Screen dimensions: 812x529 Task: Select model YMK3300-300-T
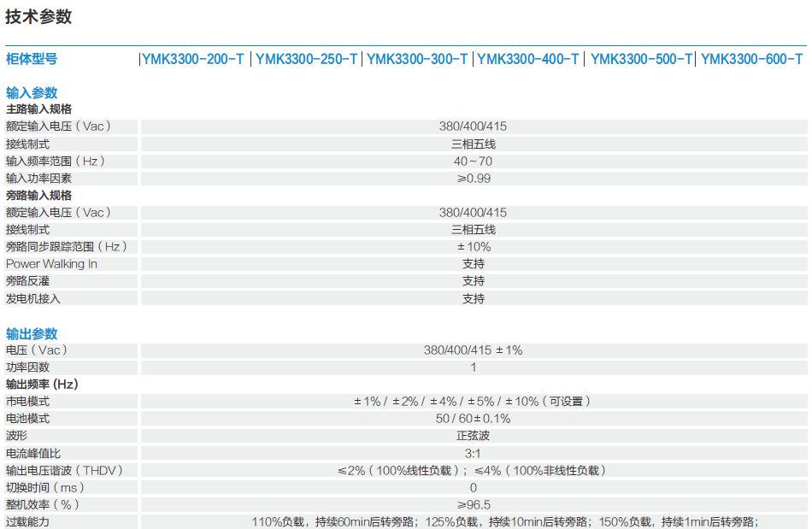(416, 61)
